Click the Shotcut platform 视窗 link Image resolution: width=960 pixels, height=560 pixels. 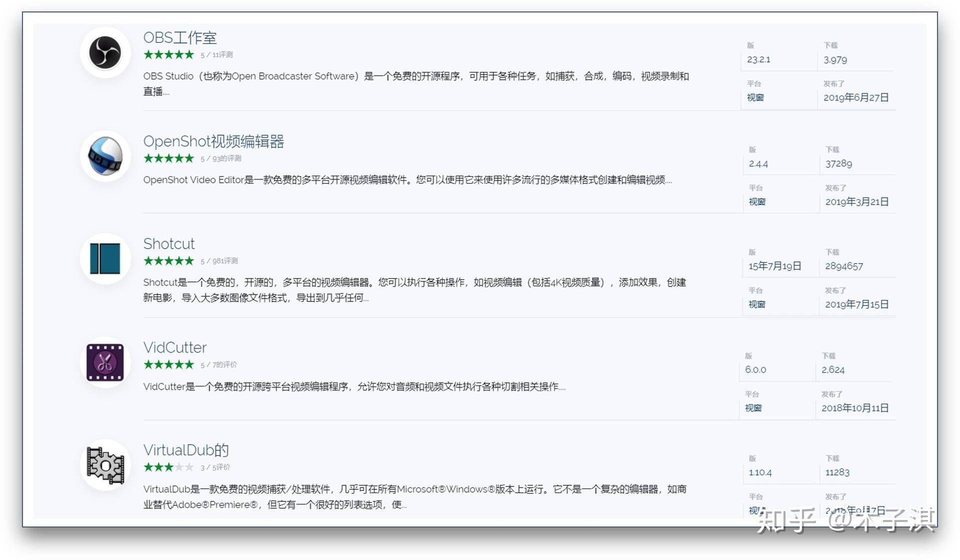(x=756, y=304)
